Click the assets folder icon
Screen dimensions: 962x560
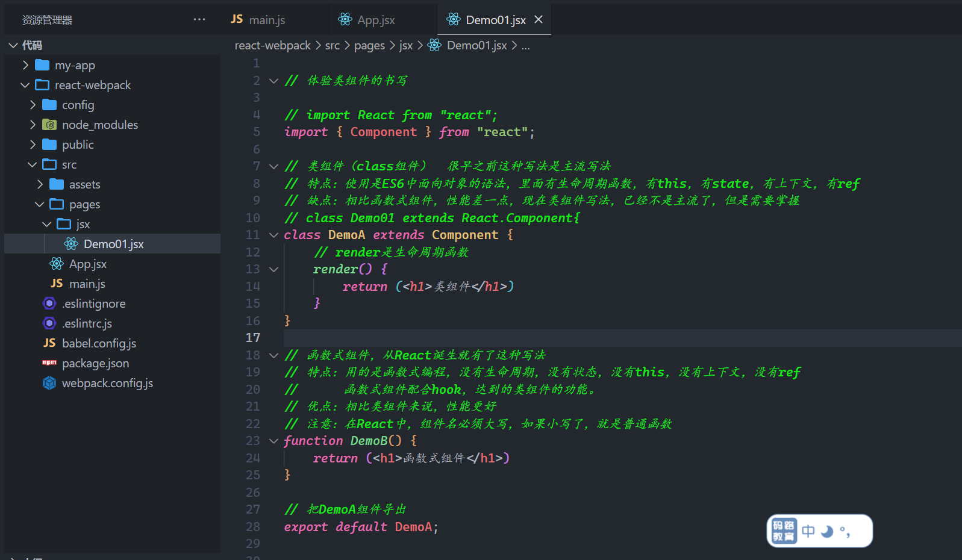tap(57, 184)
